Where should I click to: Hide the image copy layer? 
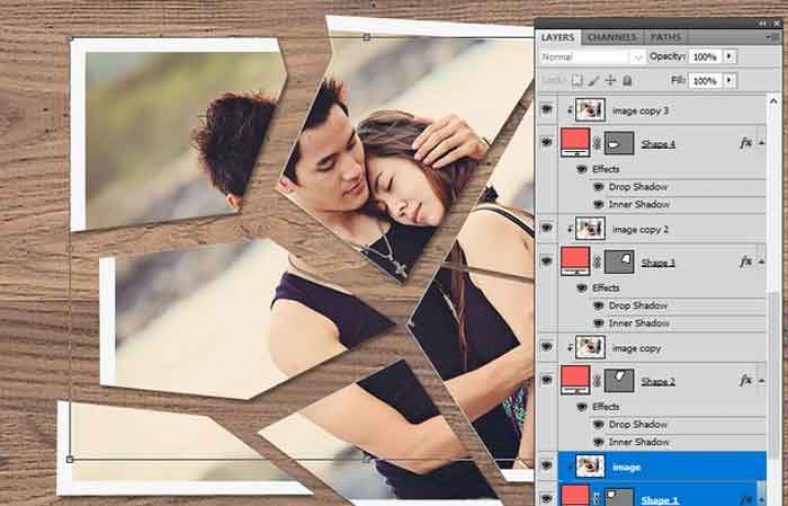(547, 347)
